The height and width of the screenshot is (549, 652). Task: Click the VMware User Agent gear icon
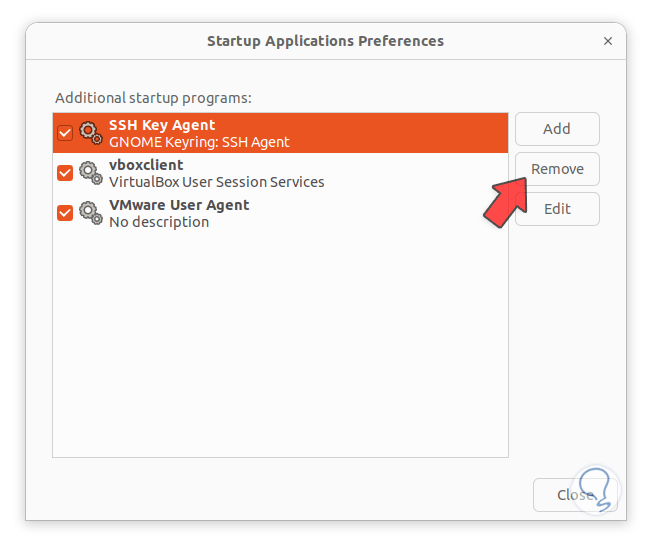(90, 213)
